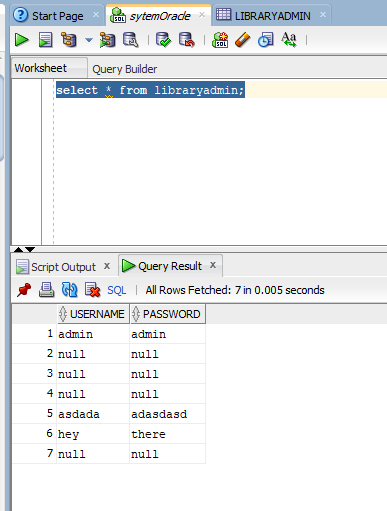Click the delete result icon with red X

[x=92, y=290]
